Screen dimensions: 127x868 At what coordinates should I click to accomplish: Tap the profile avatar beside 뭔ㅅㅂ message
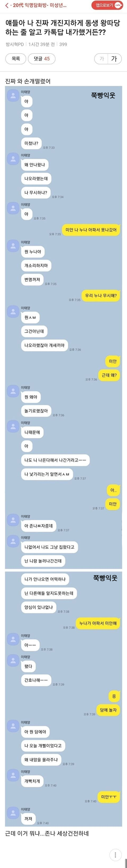tap(13, 312)
